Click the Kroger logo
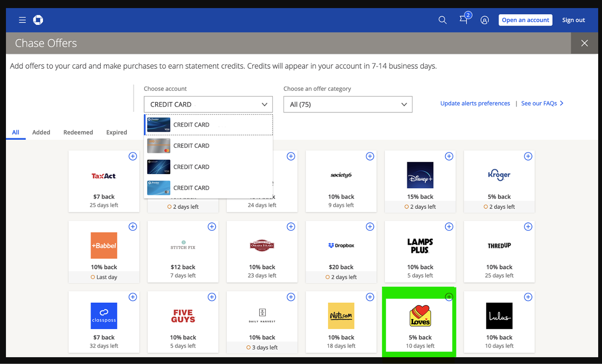The image size is (602, 364). coord(499,175)
